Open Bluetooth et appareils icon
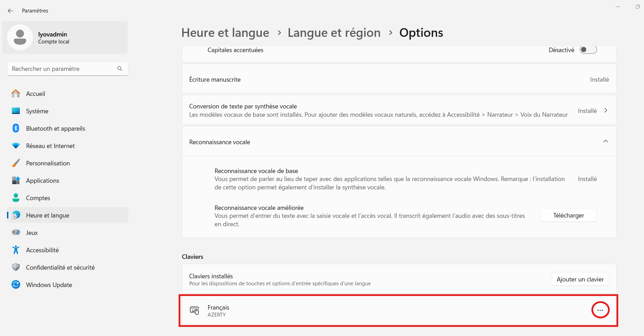 click(16, 128)
